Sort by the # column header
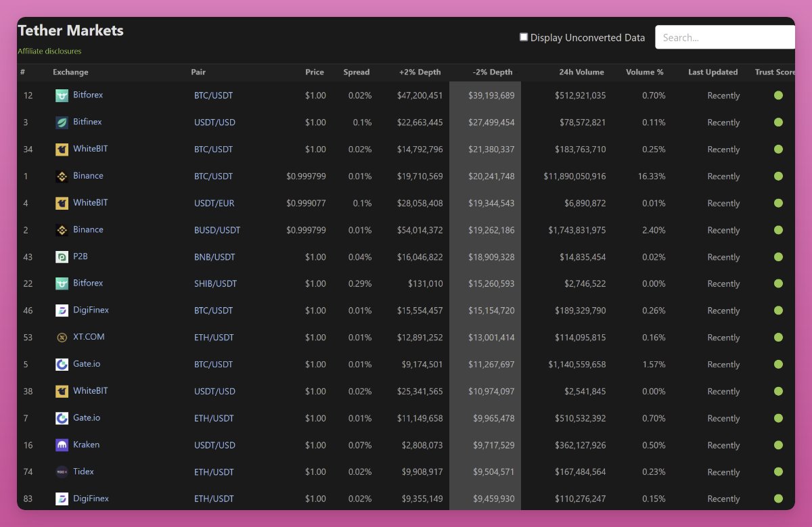The height and width of the screenshot is (527, 812). [x=22, y=72]
